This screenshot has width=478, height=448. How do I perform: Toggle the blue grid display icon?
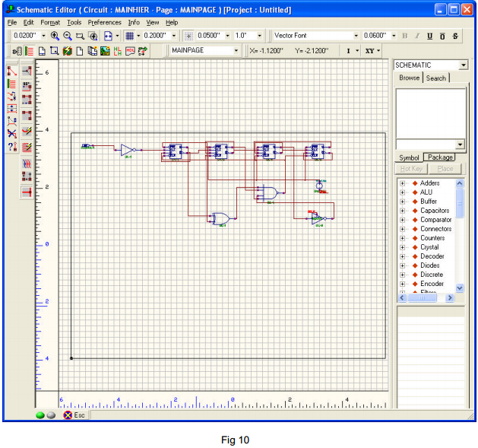pyautogui.click(x=129, y=36)
